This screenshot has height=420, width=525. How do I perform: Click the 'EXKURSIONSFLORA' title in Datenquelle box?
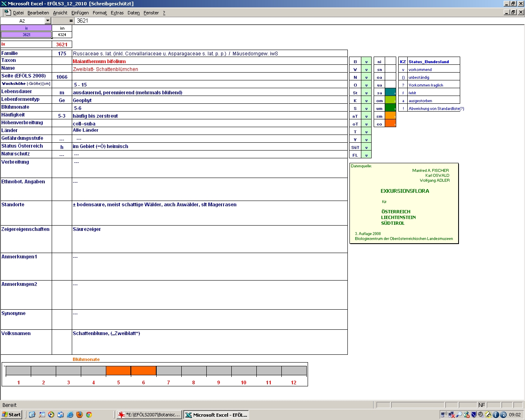(x=405, y=191)
